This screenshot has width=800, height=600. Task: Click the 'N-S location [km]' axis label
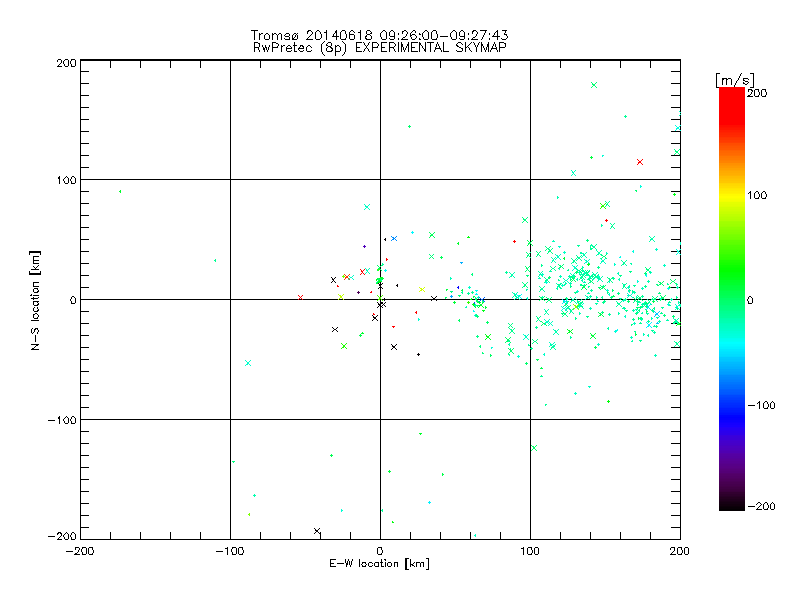(x=35, y=300)
